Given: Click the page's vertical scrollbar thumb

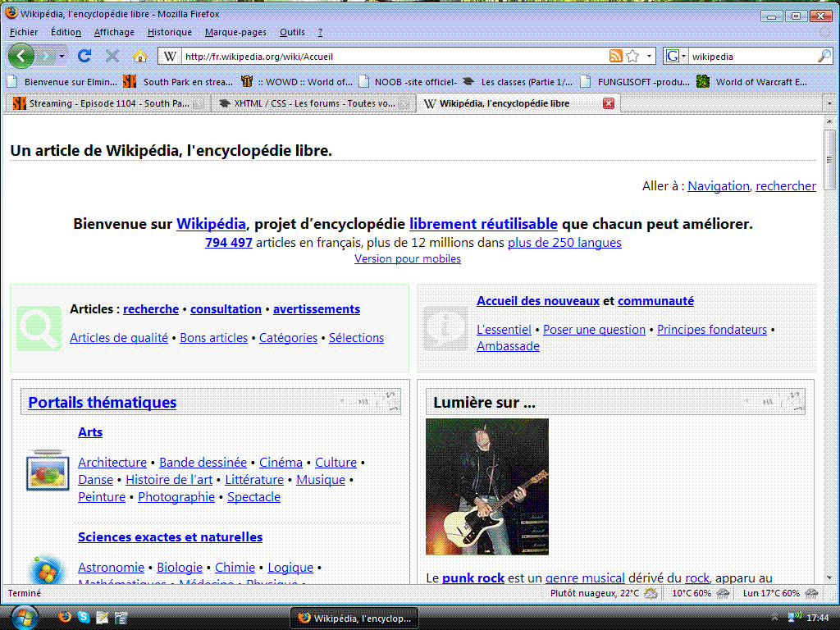Looking at the screenshot, I should (829, 159).
